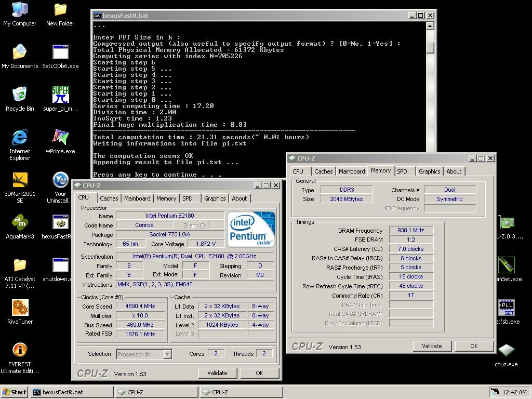Open About tab in CPU-Z CPU window
Viewport: 532px width, 399px height.
[x=239, y=198]
